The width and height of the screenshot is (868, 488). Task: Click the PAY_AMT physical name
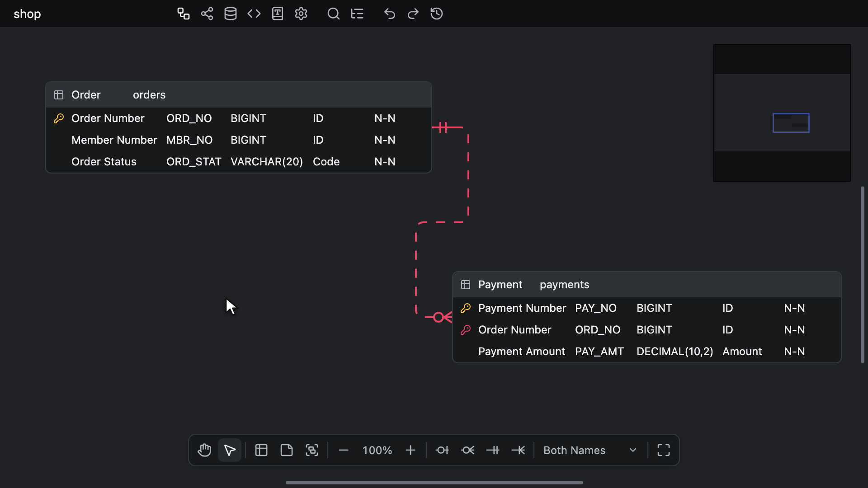599,352
